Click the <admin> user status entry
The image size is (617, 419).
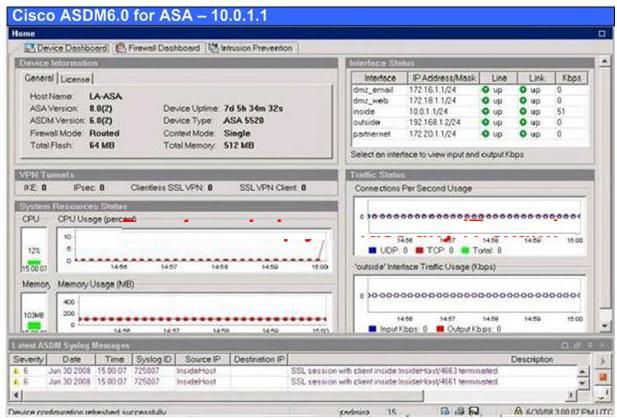point(354,412)
